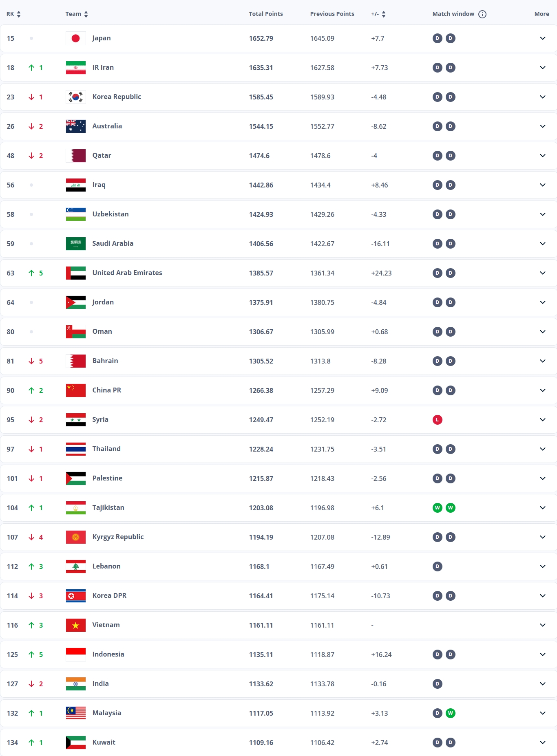Click the green up arrow next to China PR
Viewport: 557px width, 756px height.
pyautogui.click(x=33, y=390)
